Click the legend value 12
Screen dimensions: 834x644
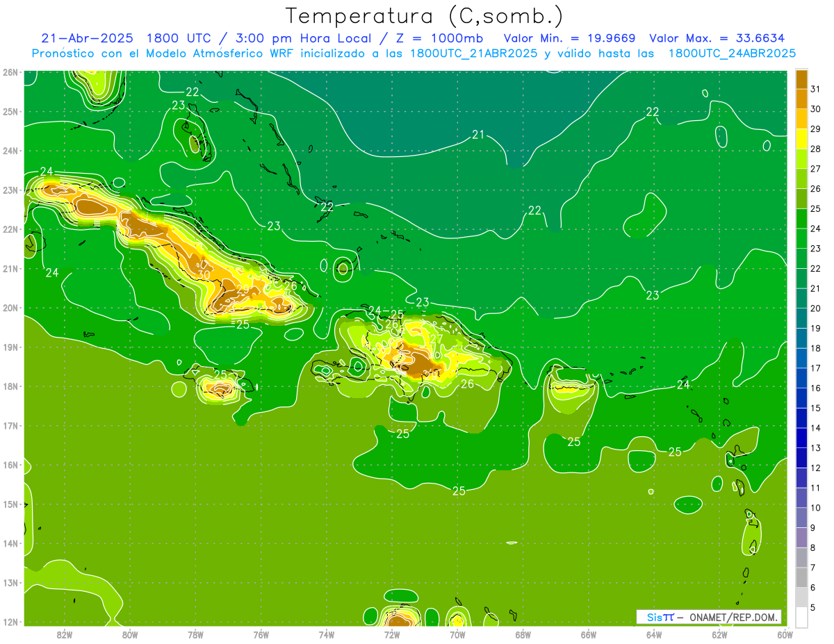[x=815, y=468]
